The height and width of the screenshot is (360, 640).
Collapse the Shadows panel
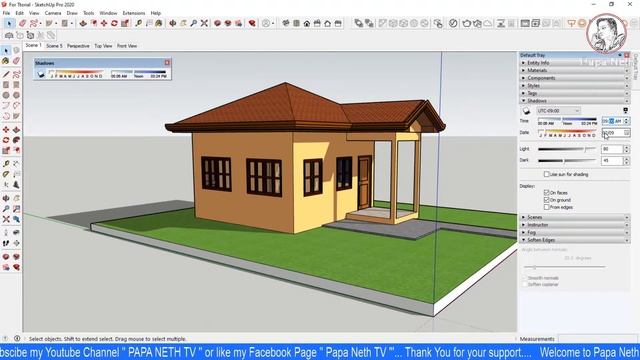pos(575,101)
